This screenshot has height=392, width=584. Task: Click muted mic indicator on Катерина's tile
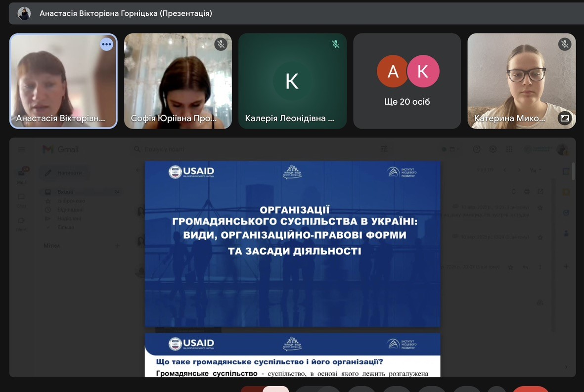(564, 44)
